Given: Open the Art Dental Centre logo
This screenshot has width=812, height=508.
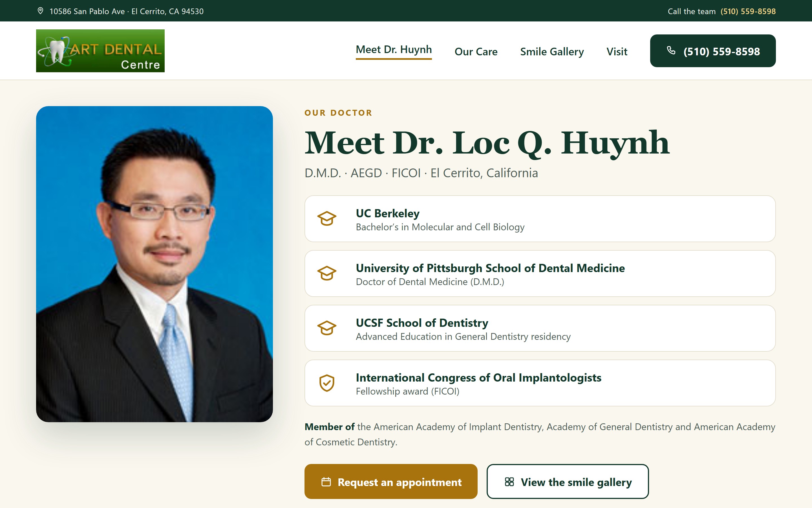Looking at the screenshot, I should 100,51.
